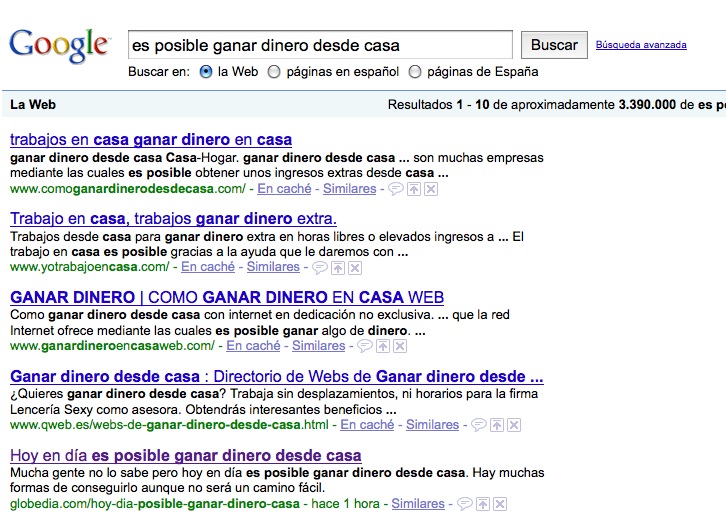The height and width of the screenshot is (519, 726).
Task: Click comment bubble icon for comoganardinerodesdecasa.com result
Action: click(395, 189)
